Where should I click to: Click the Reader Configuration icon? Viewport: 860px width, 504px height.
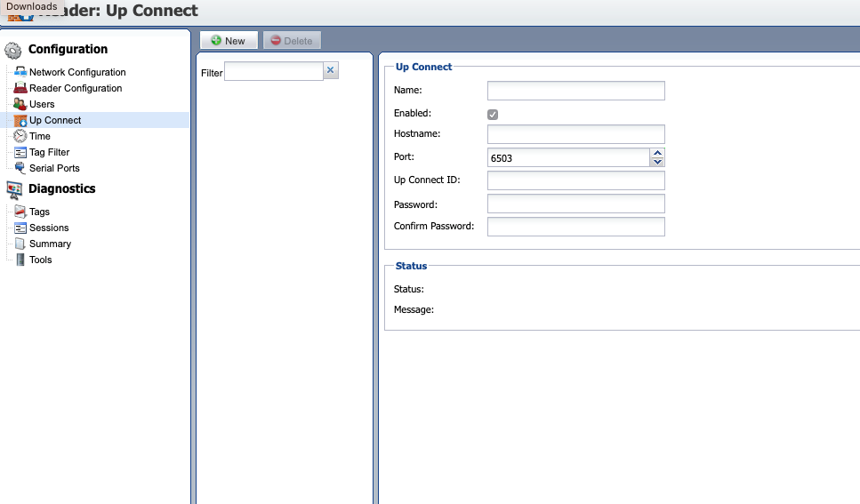click(x=20, y=88)
